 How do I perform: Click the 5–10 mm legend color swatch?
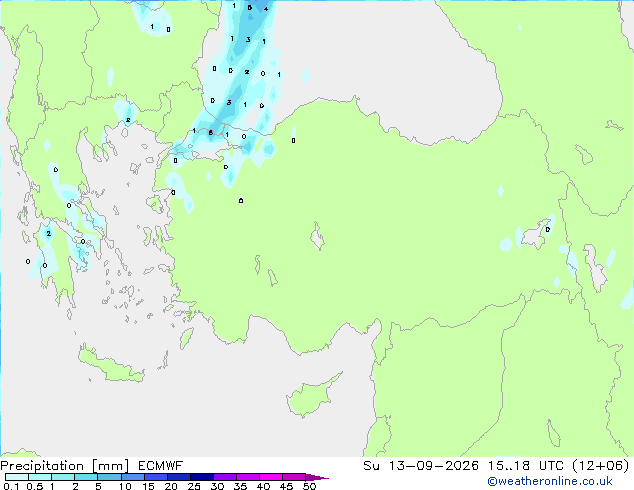pyautogui.click(x=110, y=477)
